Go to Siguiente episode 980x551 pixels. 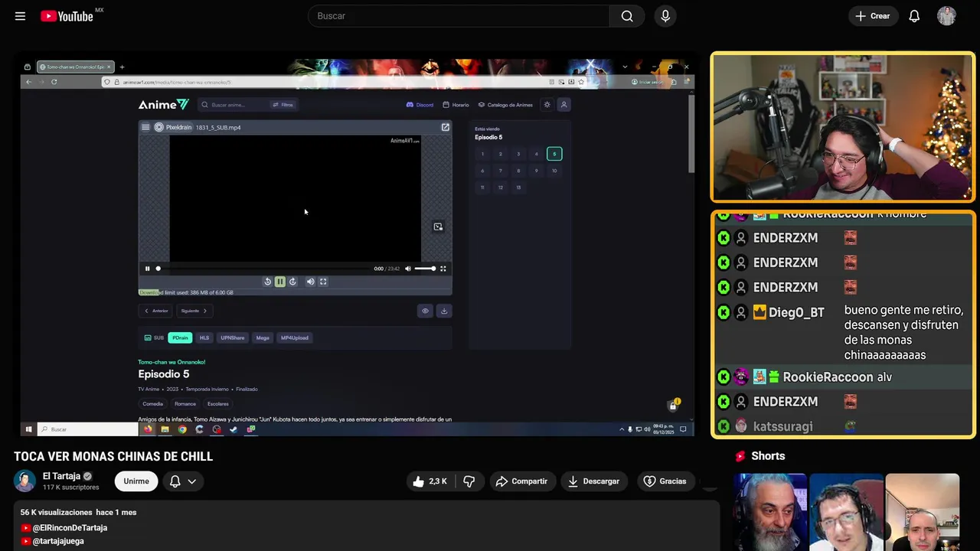[x=194, y=311]
